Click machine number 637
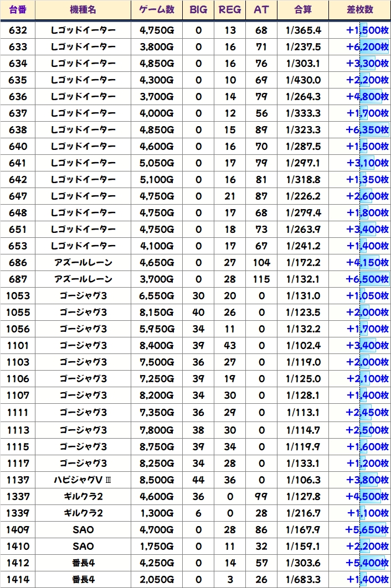The height and width of the screenshot is (588, 391). pos(18,113)
